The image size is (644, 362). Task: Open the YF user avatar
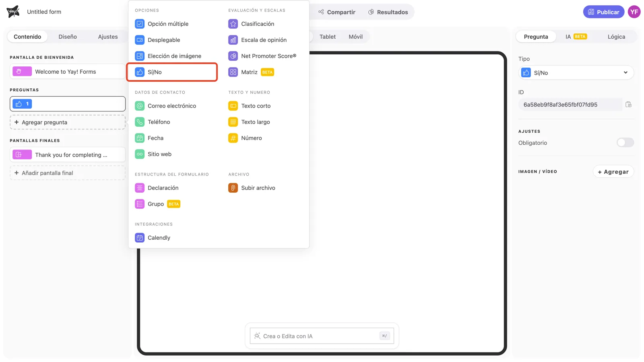point(634,12)
